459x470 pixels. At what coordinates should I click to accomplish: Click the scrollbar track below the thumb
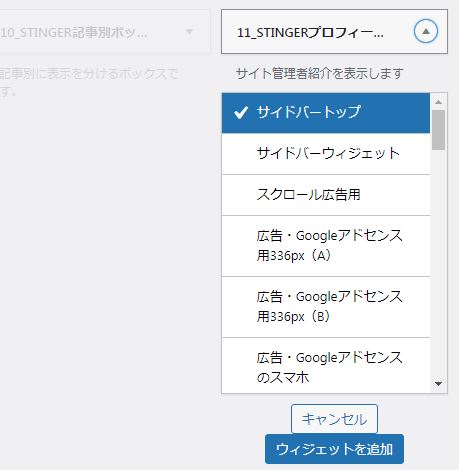[438, 263]
